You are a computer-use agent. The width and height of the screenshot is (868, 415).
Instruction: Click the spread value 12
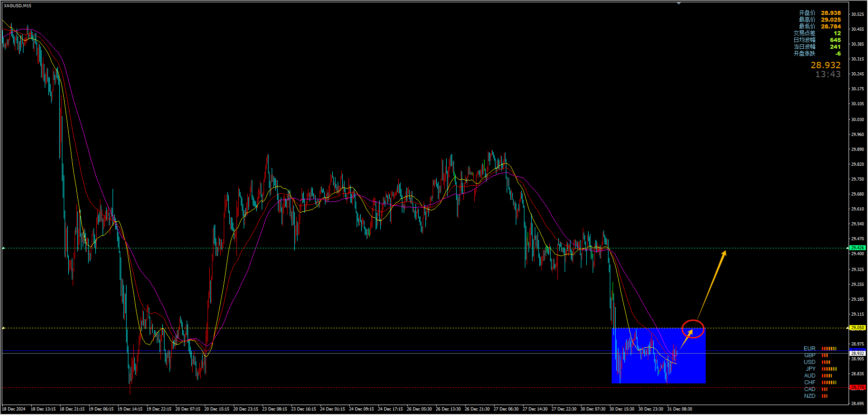837,33
